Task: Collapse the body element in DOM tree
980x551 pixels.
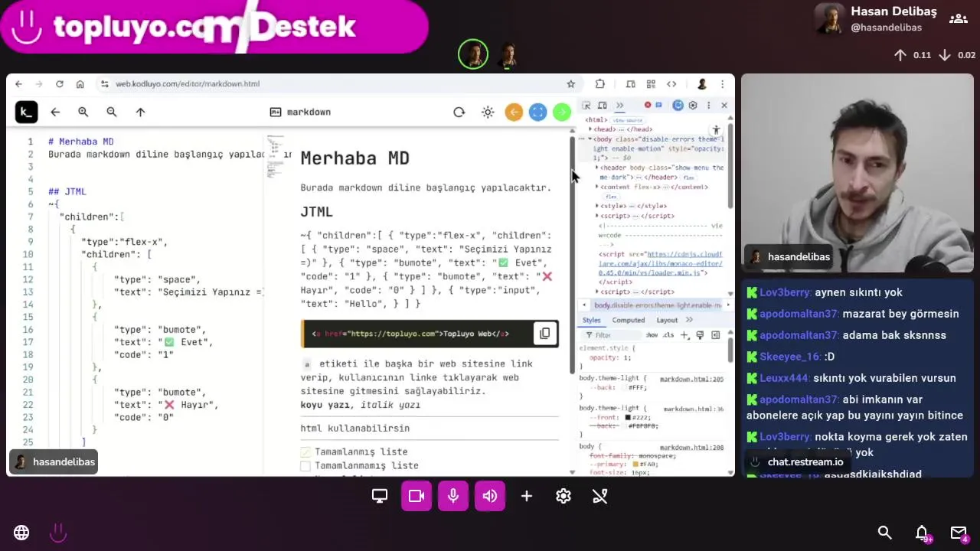Action: [590, 139]
